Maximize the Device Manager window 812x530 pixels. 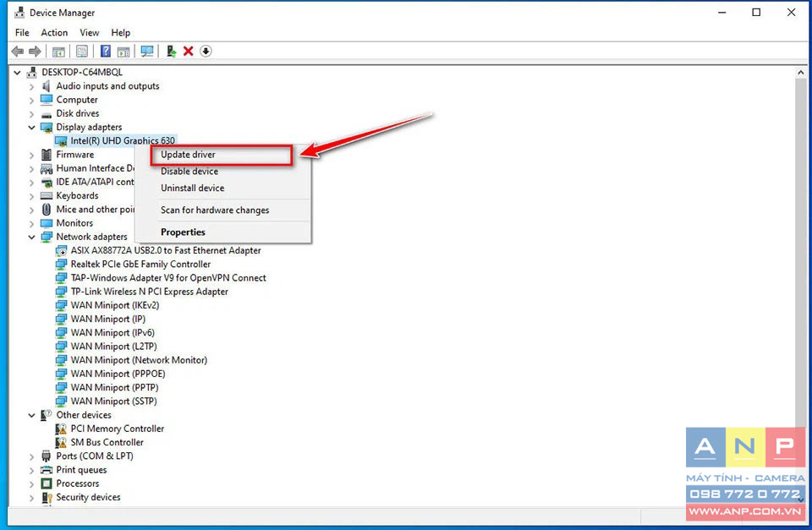click(756, 13)
